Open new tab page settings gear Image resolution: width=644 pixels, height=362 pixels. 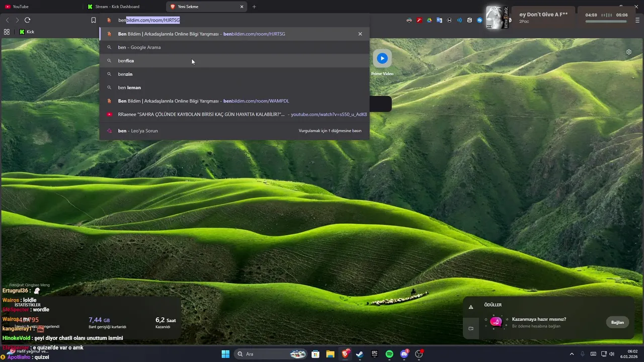click(x=629, y=52)
